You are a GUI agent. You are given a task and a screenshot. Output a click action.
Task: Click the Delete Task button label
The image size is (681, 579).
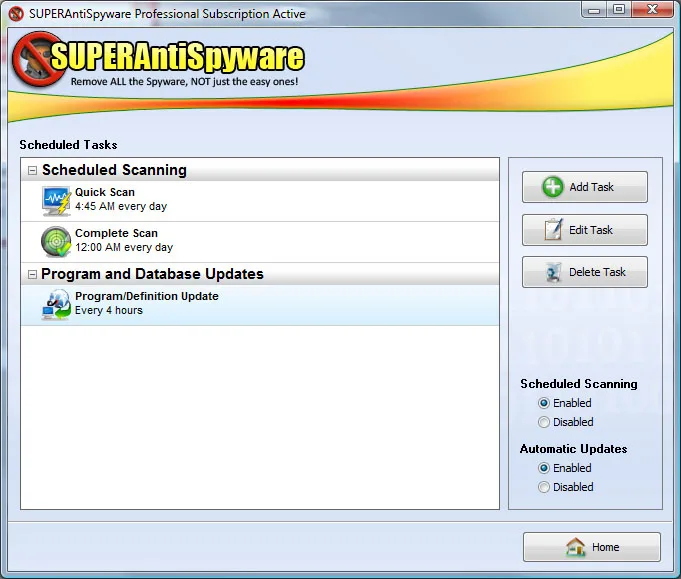(x=597, y=272)
